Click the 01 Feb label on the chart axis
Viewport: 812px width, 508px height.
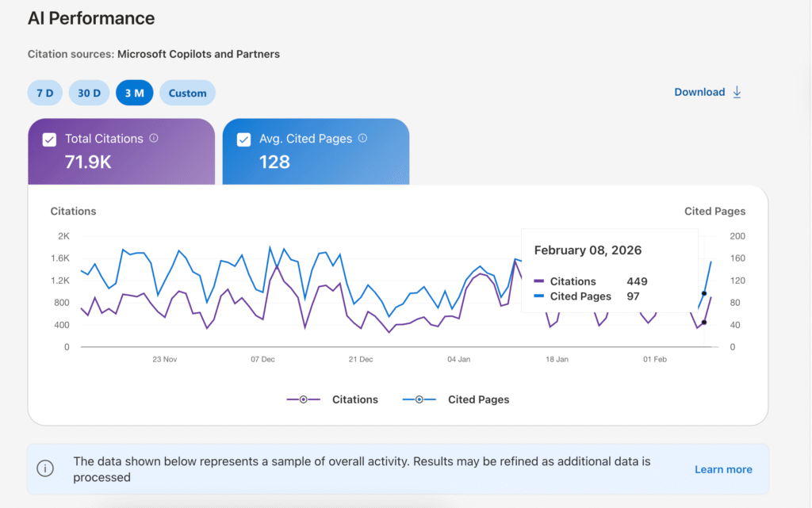(x=654, y=359)
